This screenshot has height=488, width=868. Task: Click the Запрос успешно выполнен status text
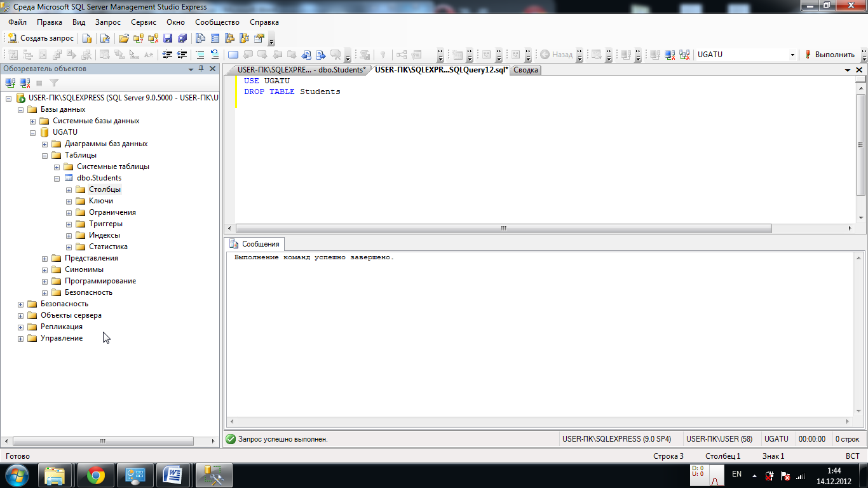click(283, 439)
